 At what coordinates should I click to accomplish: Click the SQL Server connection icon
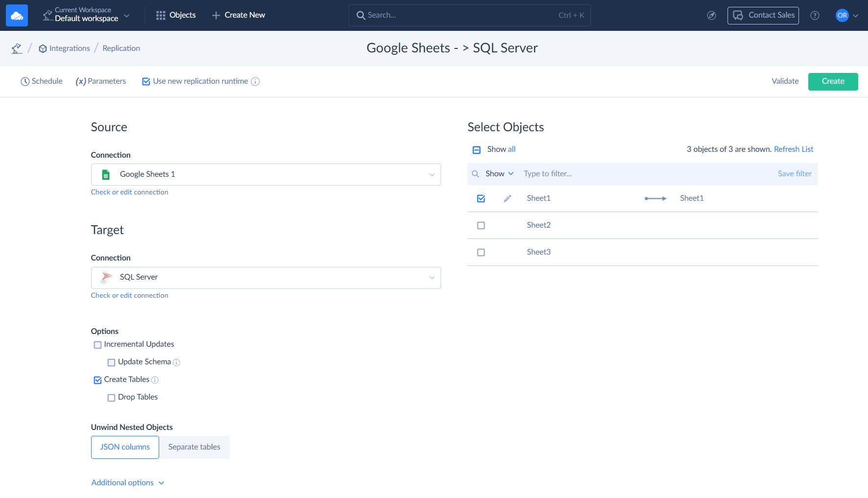click(106, 278)
